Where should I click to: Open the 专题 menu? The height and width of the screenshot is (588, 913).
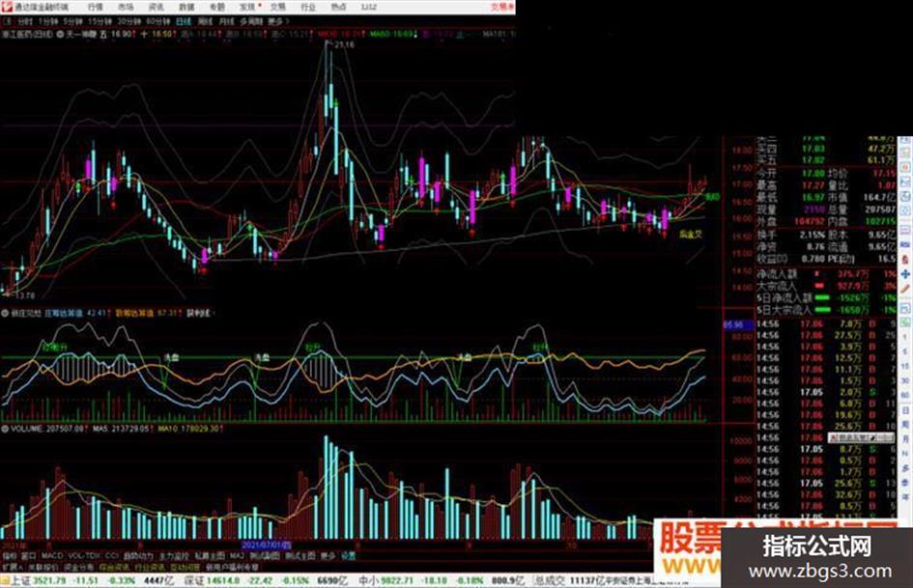pyautogui.click(x=216, y=7)
